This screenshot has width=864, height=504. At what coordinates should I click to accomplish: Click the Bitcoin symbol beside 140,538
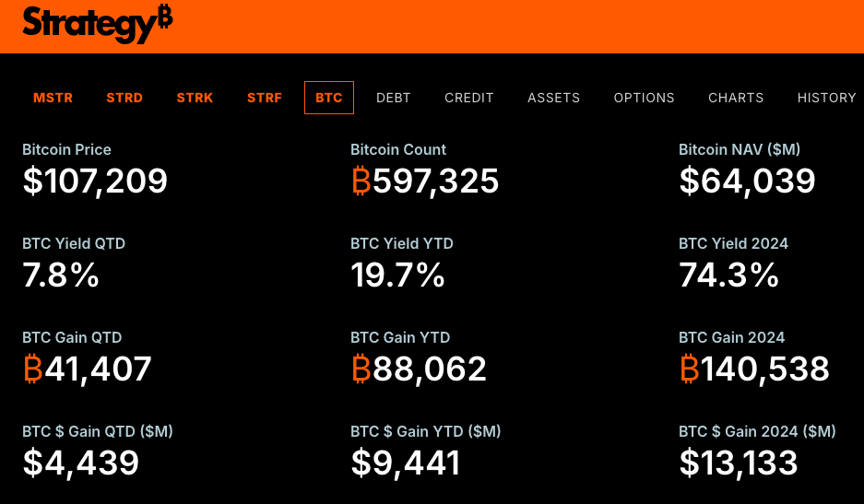pos(689,369)
